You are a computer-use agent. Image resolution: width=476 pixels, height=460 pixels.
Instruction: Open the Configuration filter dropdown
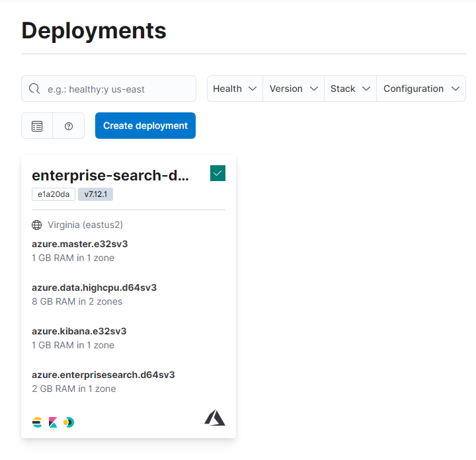(x=421, y=89)
